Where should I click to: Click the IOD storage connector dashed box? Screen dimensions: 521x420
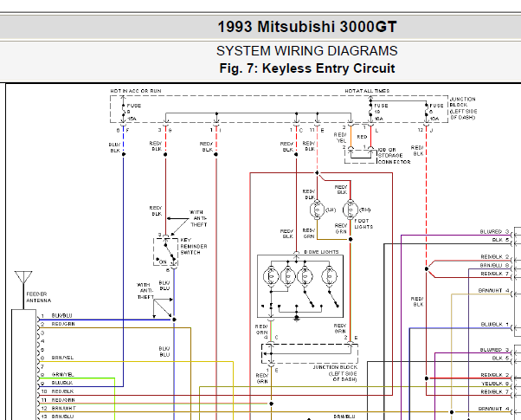click(361, 157)
